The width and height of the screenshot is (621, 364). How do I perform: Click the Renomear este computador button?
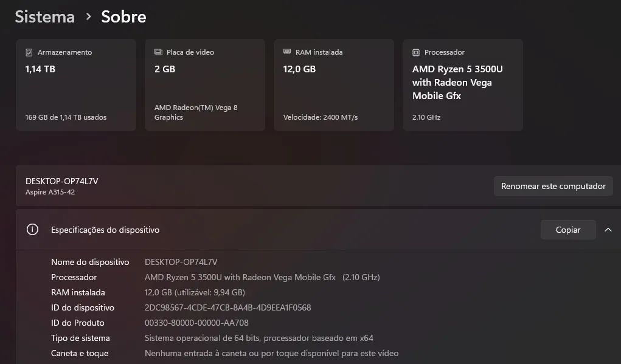[552, 186]
